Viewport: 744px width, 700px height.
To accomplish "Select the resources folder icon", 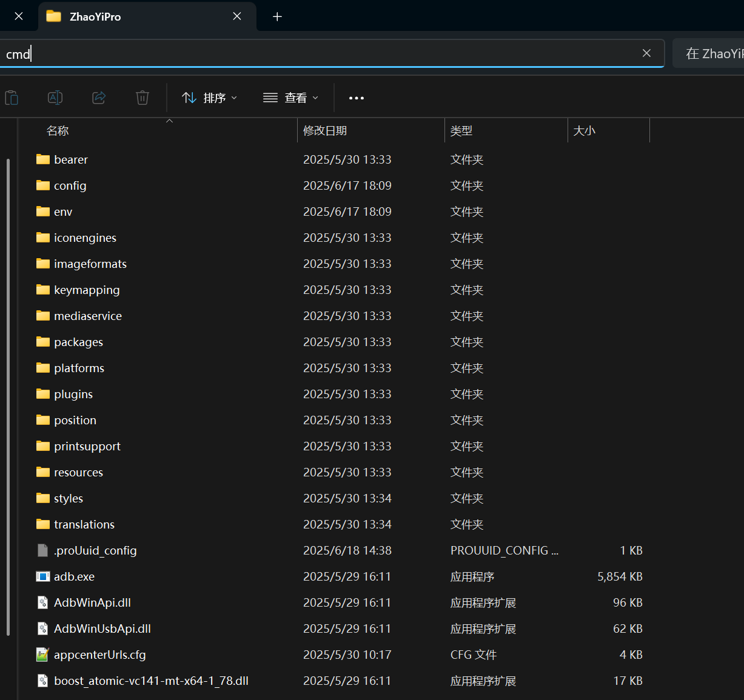I will click(42, 472).
